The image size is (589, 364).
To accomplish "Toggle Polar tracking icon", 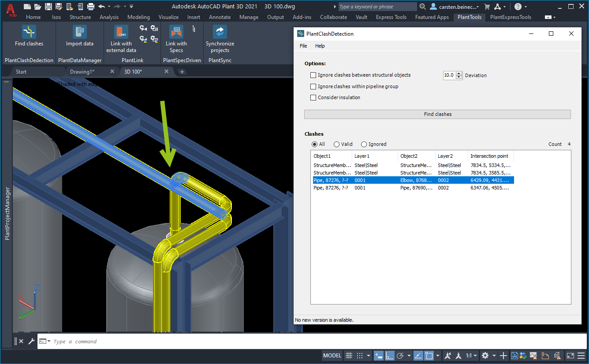I will pos(400,356).
